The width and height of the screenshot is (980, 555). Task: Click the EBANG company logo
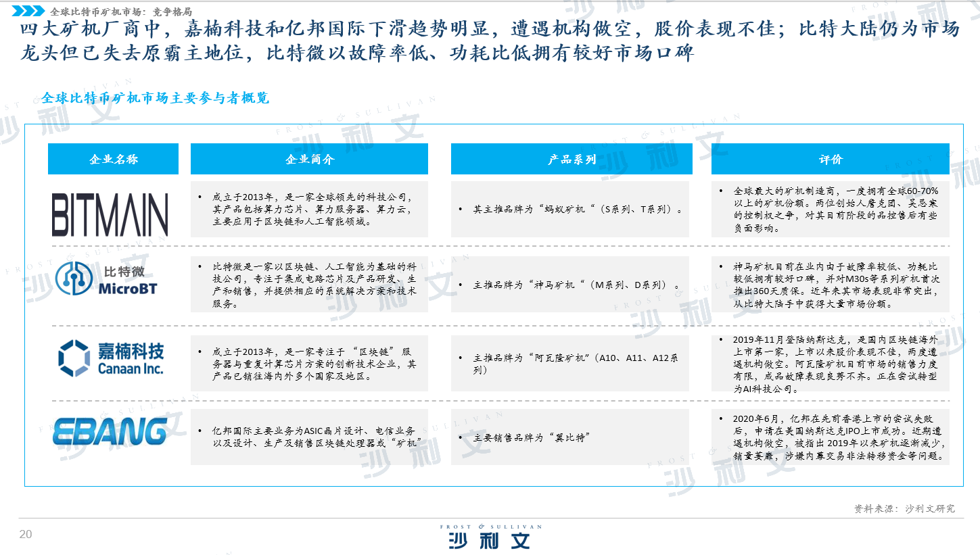click(x=110, y=432)
